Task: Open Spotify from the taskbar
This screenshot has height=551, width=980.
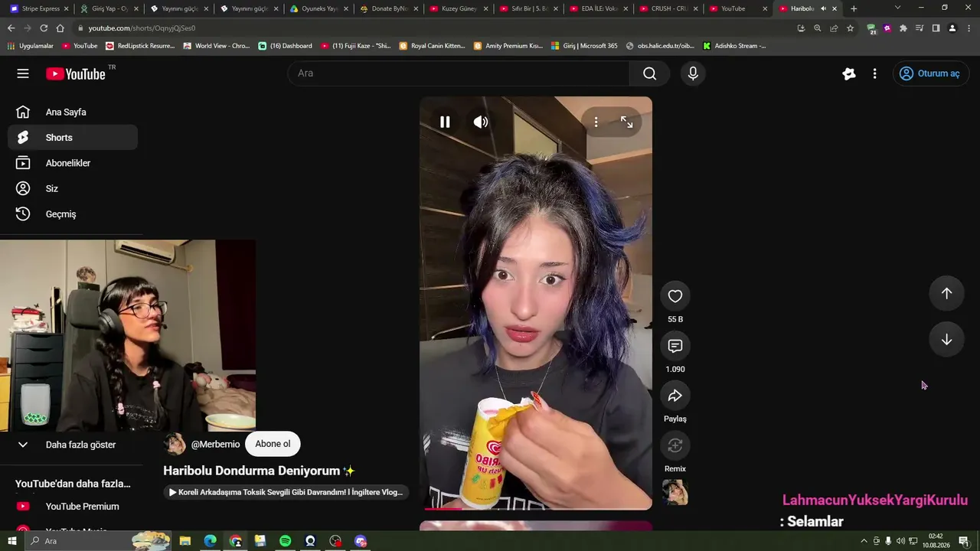Action: point(285,541)
